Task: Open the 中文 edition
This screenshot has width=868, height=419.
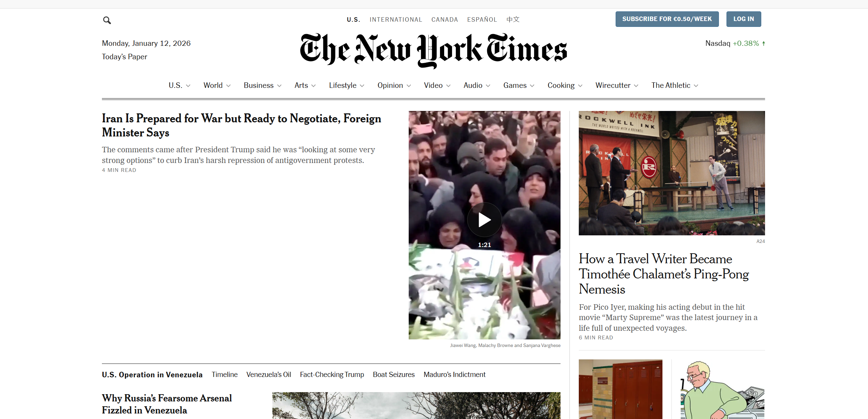Action: pos(513,19)
